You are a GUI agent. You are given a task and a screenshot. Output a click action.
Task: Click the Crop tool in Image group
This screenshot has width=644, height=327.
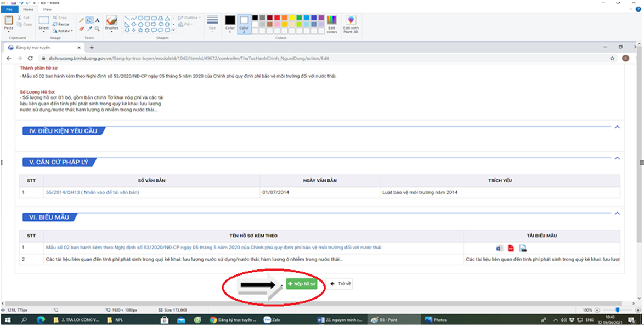[x=60, y=18]
